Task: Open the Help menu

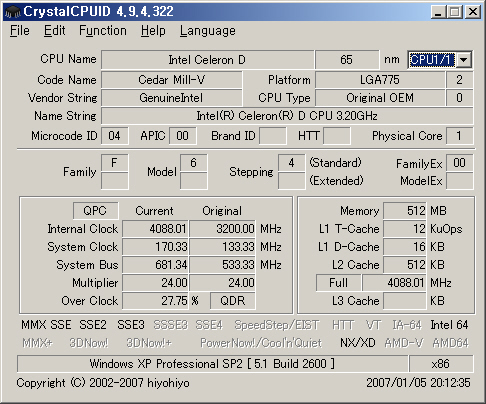Action: (153, 31)
